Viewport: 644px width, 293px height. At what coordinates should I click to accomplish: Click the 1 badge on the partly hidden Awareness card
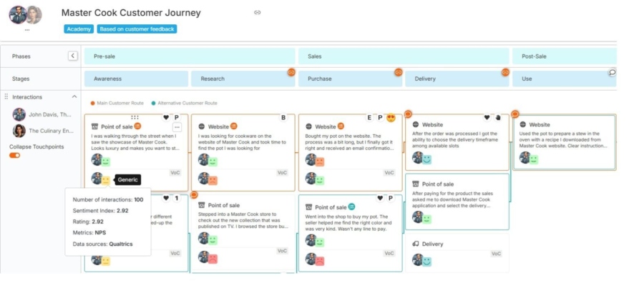tap(176, 198)
